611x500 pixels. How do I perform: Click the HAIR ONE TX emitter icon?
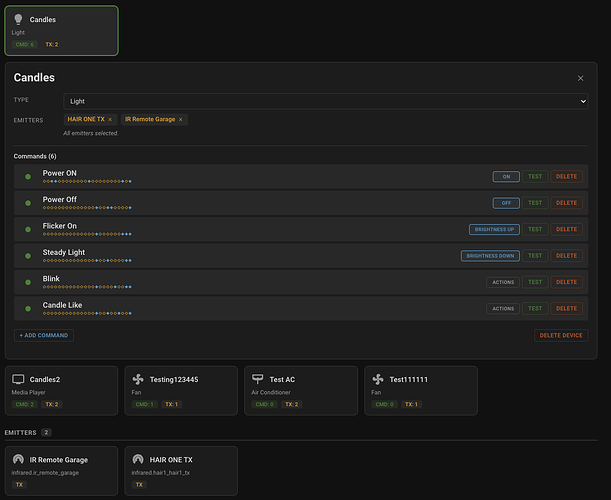tap(138, 459)
